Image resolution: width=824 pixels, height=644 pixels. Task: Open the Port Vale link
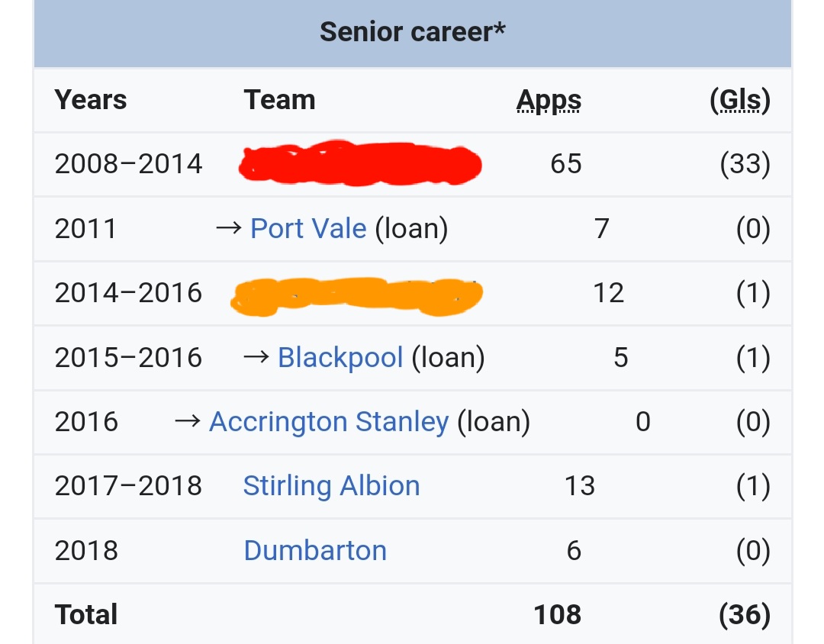coord(308,228)
